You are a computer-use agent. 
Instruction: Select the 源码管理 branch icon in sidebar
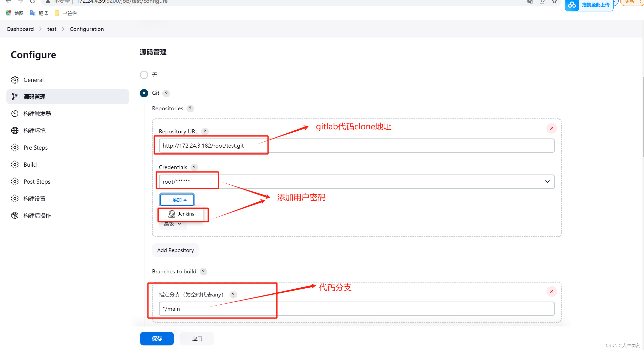coord(15,97)
